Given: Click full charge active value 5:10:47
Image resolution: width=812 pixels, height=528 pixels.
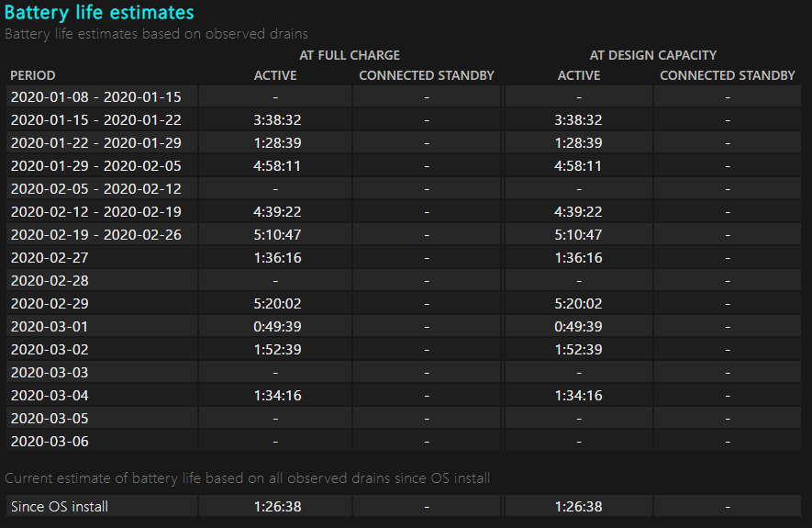Looking at the screenshot, I should click(x=275, y=234).
